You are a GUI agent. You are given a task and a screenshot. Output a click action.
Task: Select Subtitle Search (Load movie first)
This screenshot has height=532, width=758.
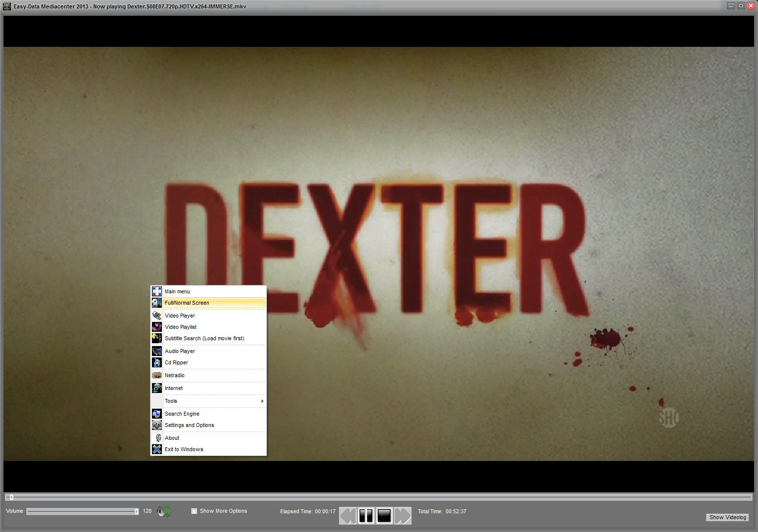pos(209,338)
